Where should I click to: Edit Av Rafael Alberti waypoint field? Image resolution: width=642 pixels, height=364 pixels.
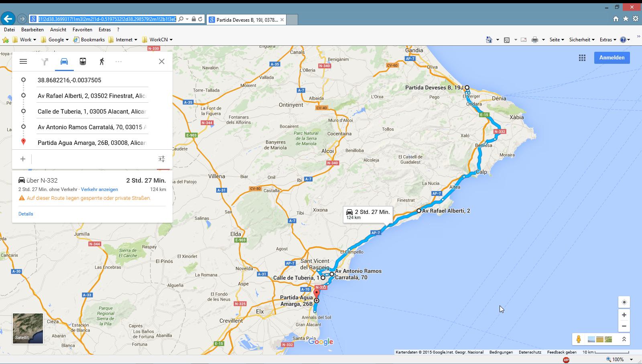[93, 96]
